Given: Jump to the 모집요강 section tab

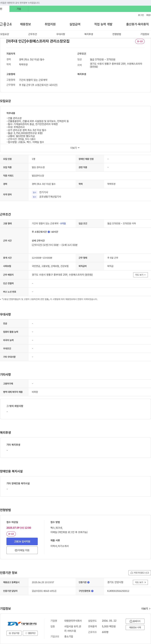Looking at the screenshot, I should 5,34.
